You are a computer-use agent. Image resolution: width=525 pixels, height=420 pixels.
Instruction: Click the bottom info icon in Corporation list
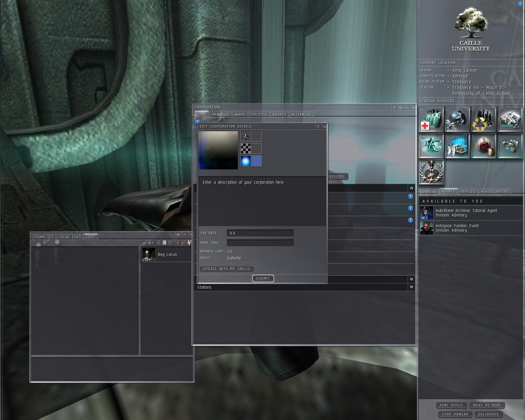pyautogui.click(x=410, y=220)
